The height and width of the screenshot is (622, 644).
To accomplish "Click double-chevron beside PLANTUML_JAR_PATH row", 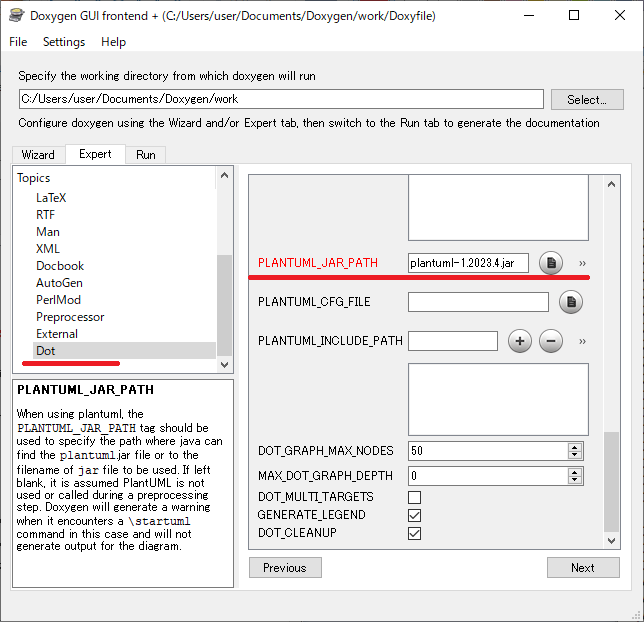I will (x=582, y=263).
